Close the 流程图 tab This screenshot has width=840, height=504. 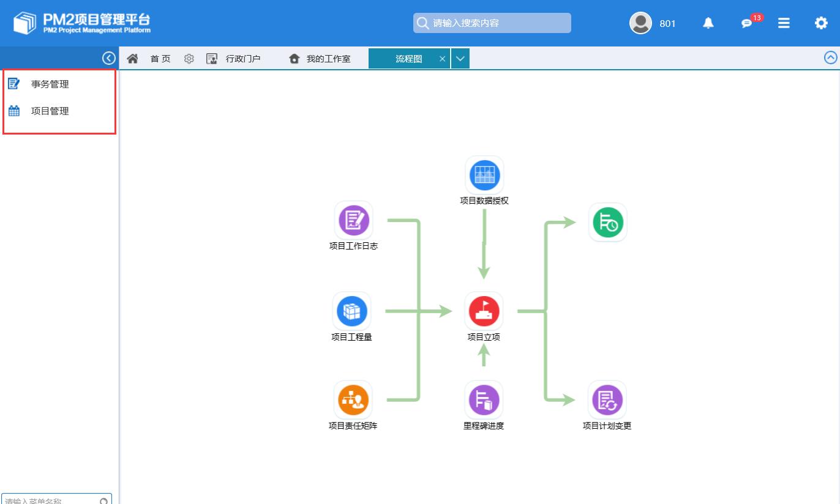pos(442,59)
